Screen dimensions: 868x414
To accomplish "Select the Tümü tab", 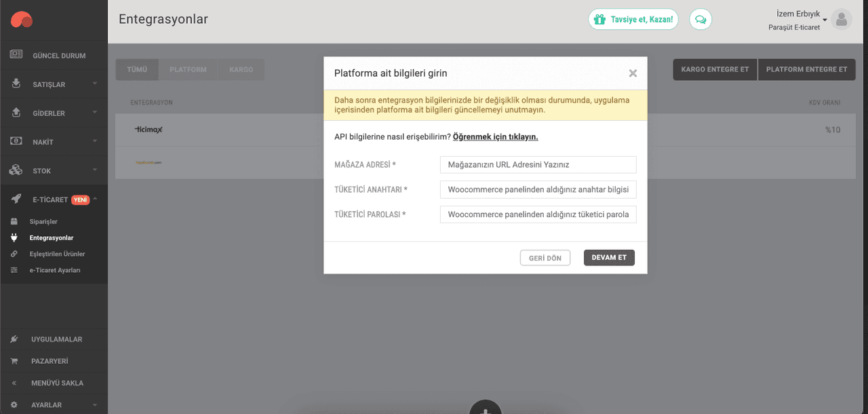I will point(137,69).
